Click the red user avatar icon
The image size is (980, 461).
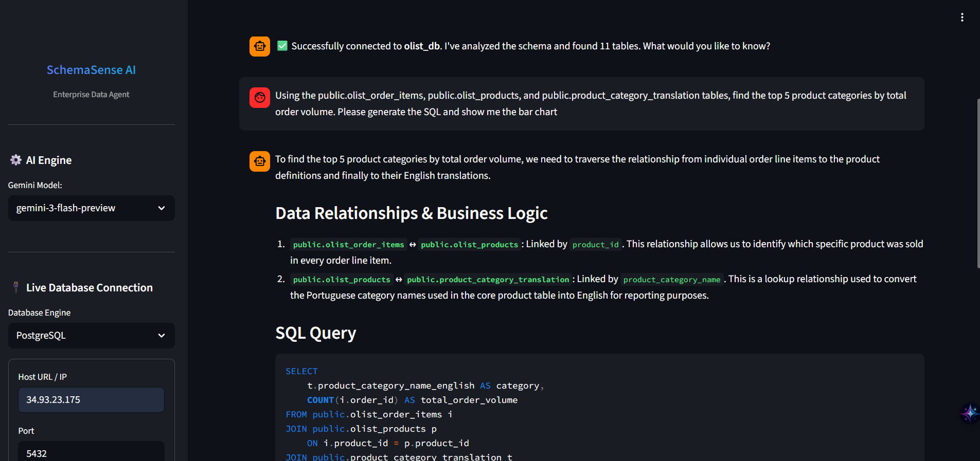point(260,98)
